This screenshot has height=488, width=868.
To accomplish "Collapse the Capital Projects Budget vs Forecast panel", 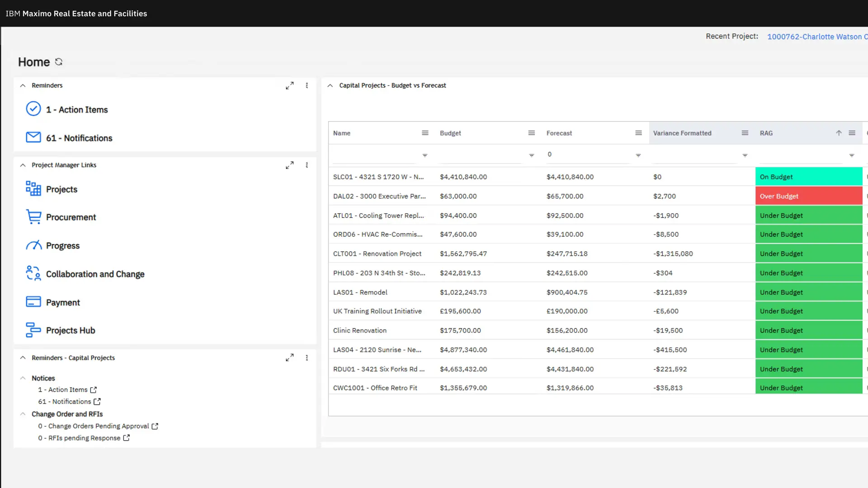I will 330,85.
